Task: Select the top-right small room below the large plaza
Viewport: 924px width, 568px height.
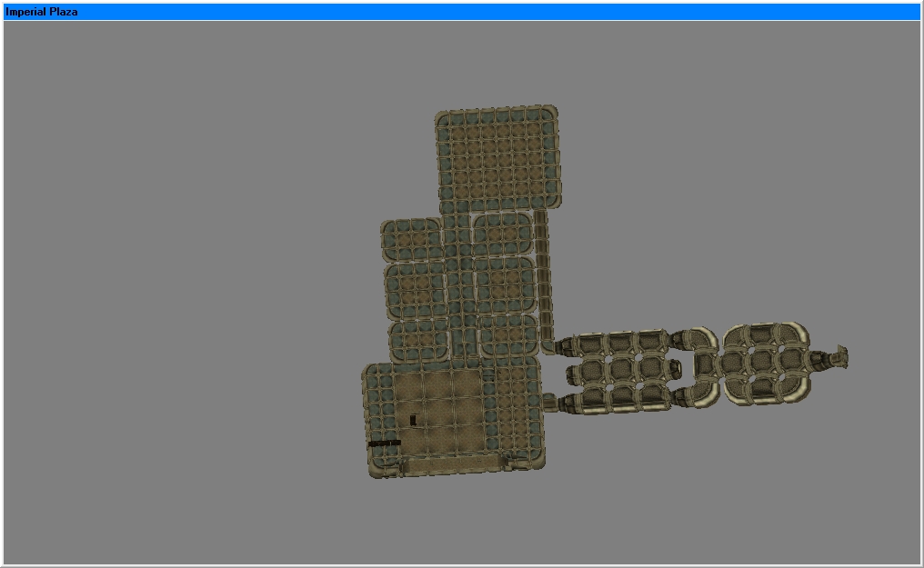Action: 503,234
